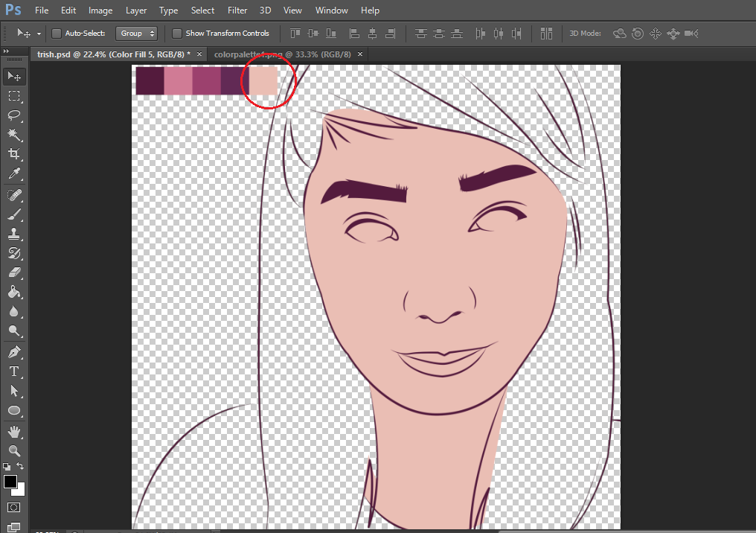The width and height of the screenshot is (756, 533).
Task: Toggle Quick Mask mode button
Action: click(14, 508)
